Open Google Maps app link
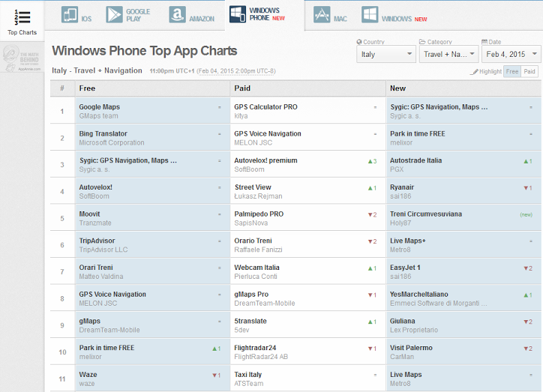The image size is (543, 392). pos(100,107)
